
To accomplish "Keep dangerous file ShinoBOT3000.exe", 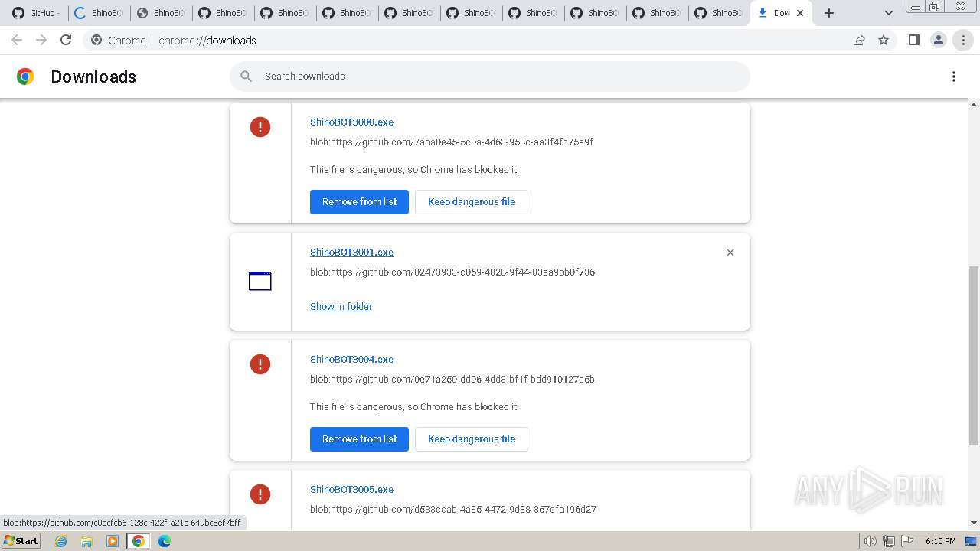I will pos(472,202).
